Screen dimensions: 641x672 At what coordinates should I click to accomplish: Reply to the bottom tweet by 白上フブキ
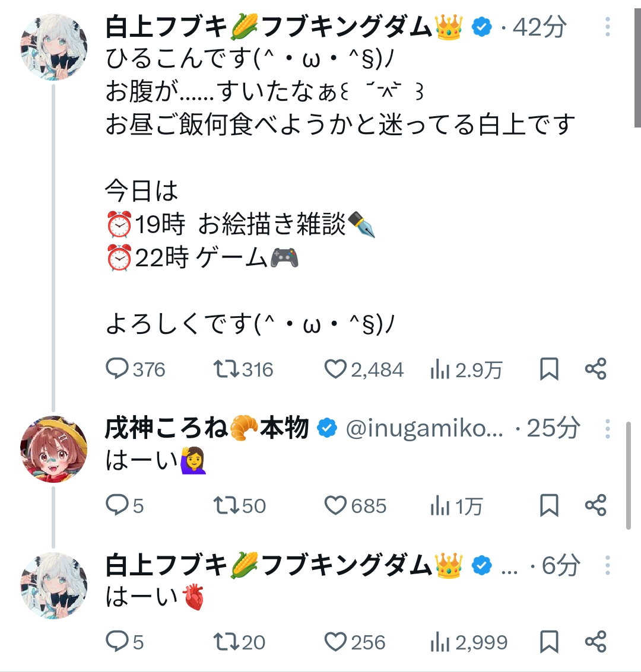pos(118,642)
